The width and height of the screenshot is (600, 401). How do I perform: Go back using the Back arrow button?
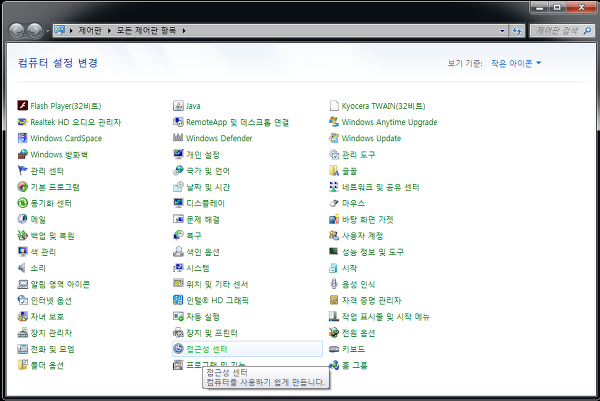[16, 31]
